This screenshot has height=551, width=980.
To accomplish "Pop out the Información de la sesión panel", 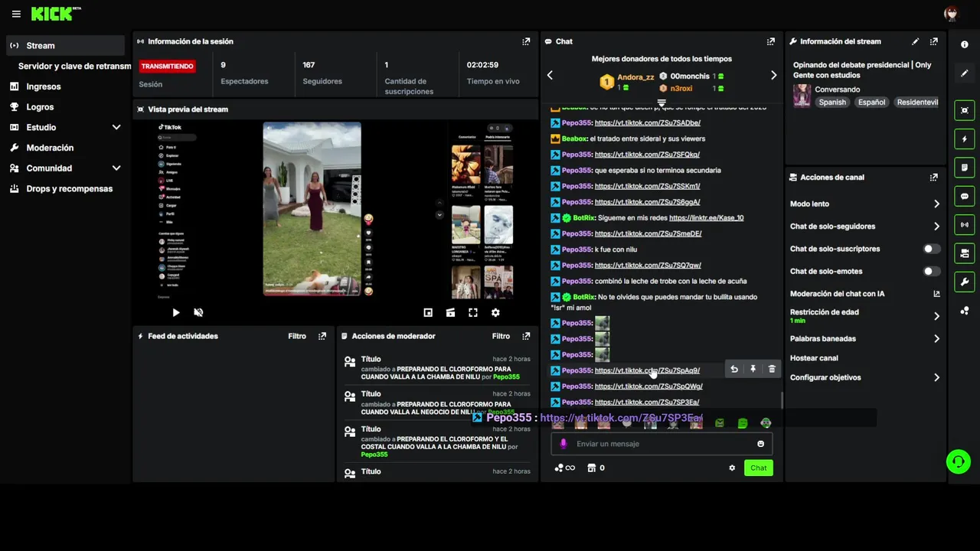I will point(526,41).
